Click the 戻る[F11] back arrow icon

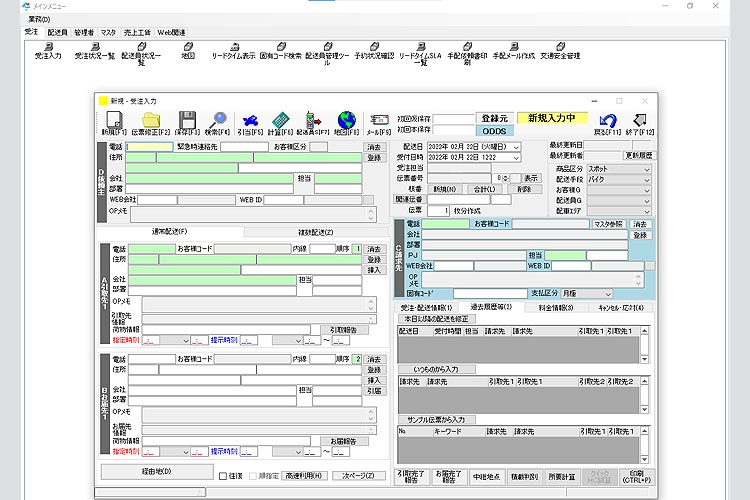[x=606, y=121]
